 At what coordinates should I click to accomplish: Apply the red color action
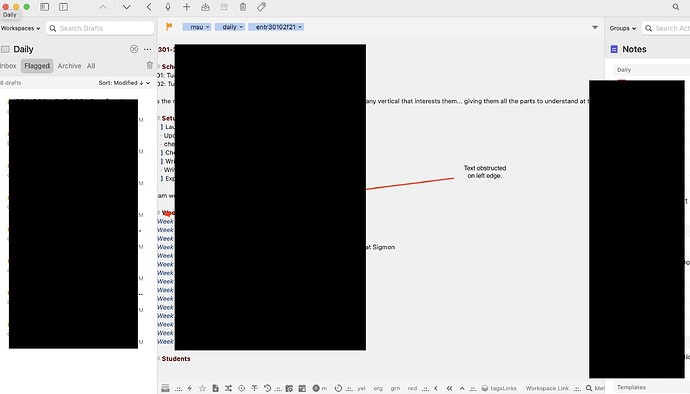(x=412, y=388)
